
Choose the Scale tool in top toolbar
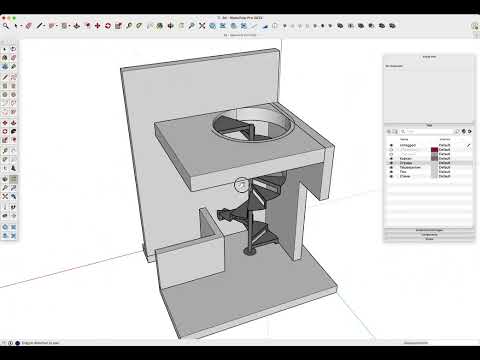[118, 26]
